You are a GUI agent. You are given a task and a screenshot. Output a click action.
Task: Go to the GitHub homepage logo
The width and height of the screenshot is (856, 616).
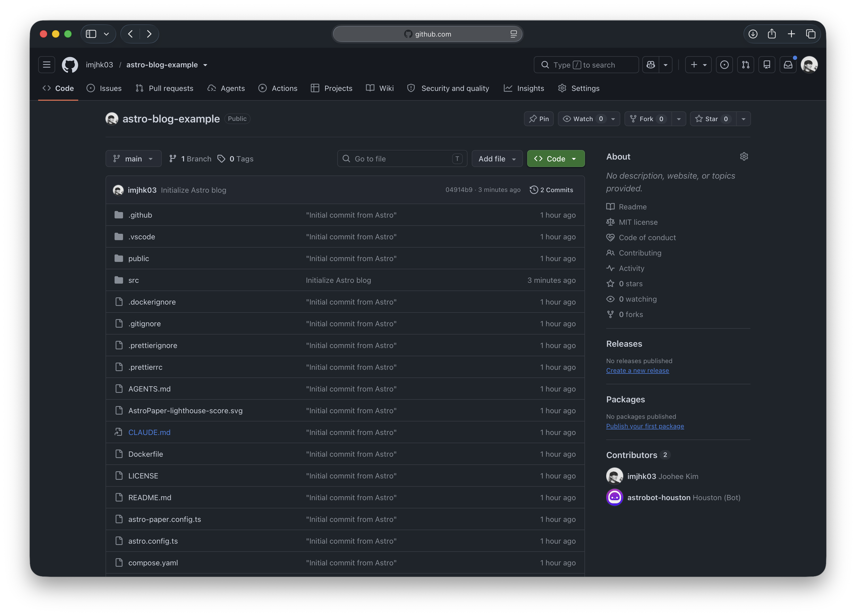coord(70,65)
